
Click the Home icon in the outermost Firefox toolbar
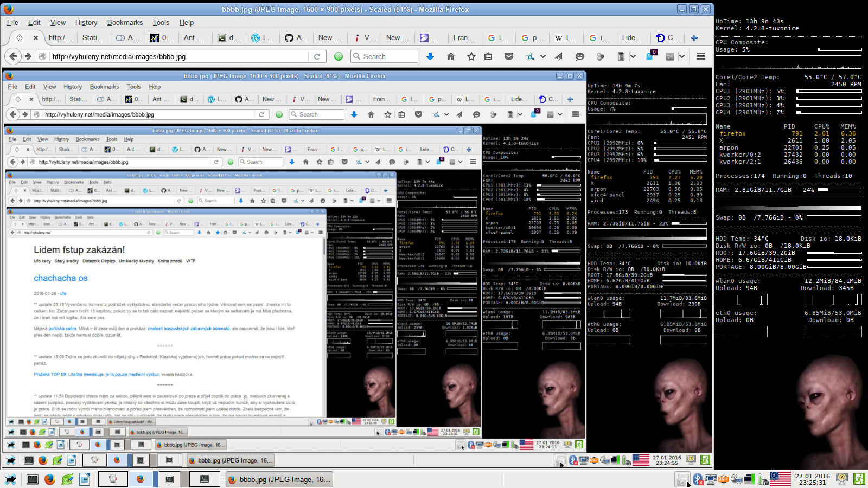450,56
